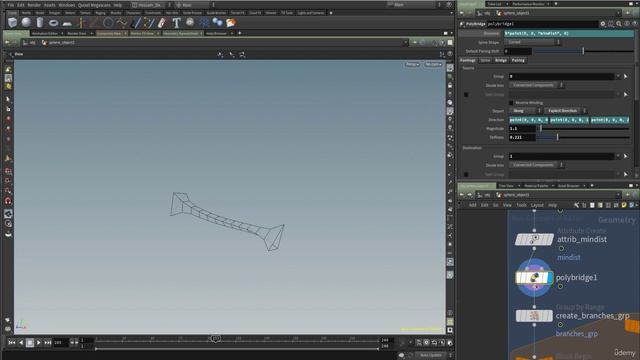Click the Magnitude value field

click(x=522, y=129)
